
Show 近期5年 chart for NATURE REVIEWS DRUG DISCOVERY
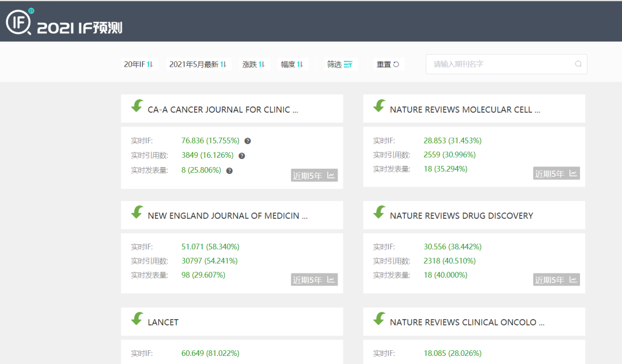556,279
